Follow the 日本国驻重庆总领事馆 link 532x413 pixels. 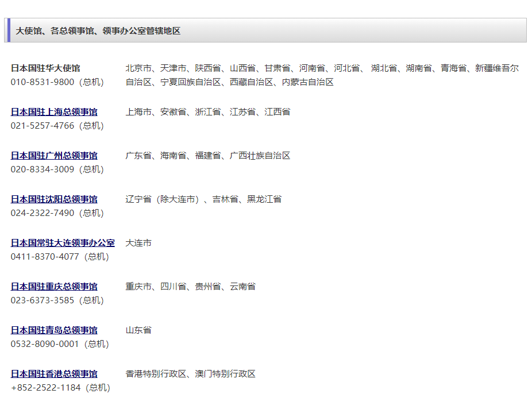[54, 287]
